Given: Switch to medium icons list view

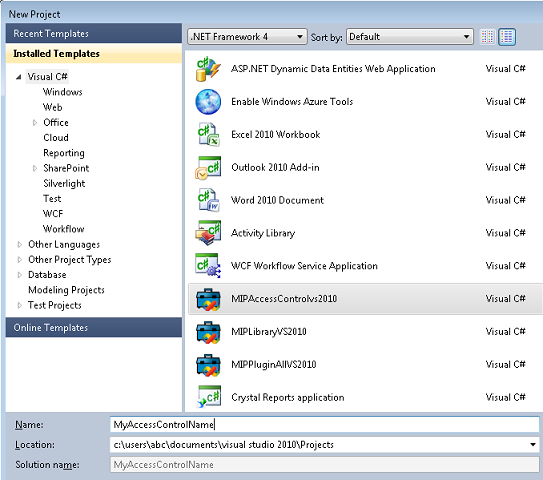Looking at the screenshot, I should pos(507,37).
